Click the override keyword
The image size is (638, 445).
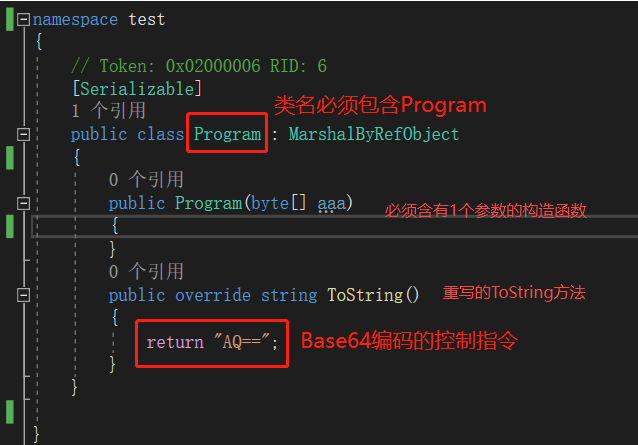[x=213, y=295]
